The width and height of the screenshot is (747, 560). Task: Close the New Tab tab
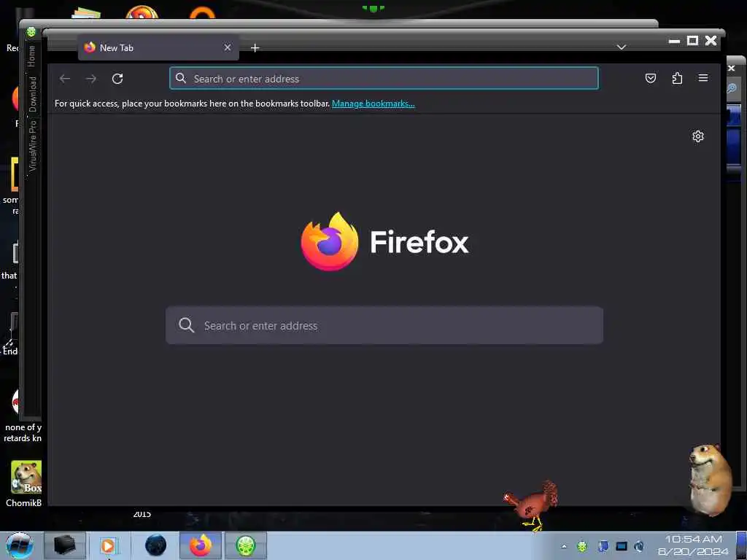coord(228,47)
